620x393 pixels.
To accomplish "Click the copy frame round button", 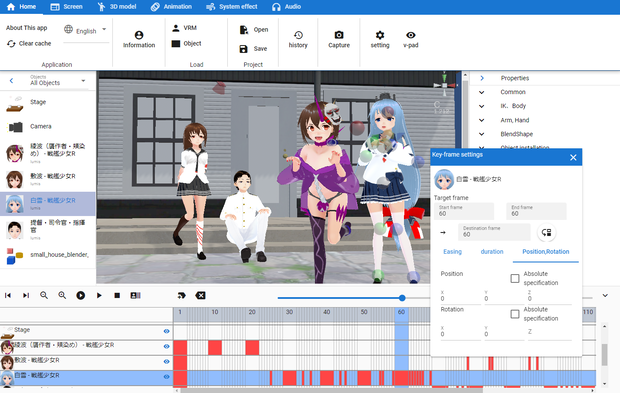I will click(x=546, y=232).
